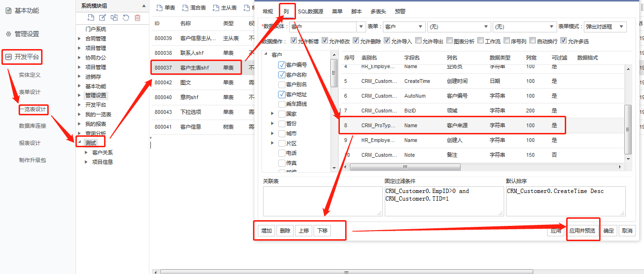
Task: Click the edit module pencil icon
Action: point(102,18)
